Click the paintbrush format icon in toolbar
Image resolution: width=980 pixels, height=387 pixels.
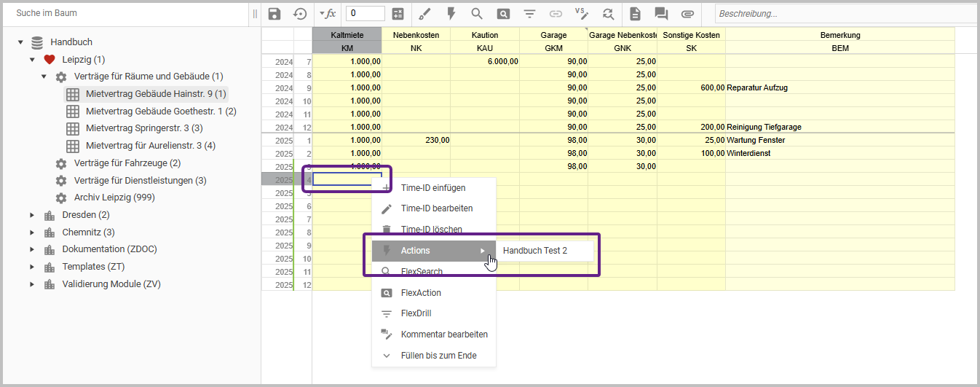(425, 14)
